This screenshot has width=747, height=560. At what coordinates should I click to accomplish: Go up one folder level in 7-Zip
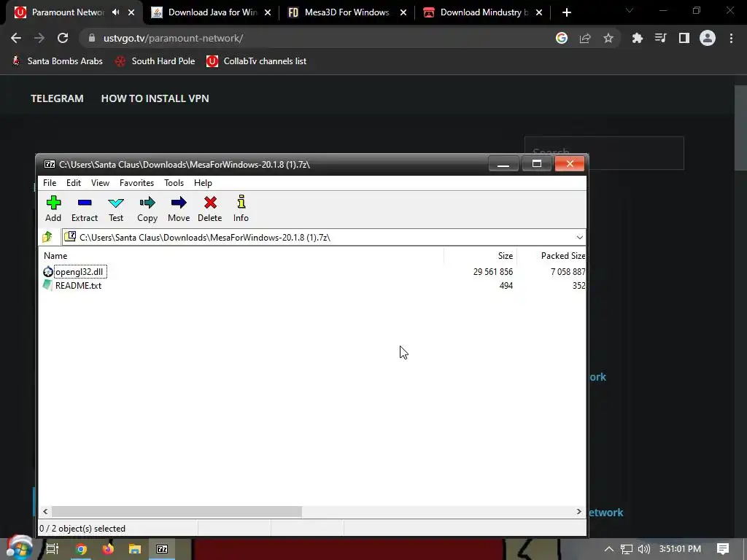pyautogui.click(x=47, y=237)
